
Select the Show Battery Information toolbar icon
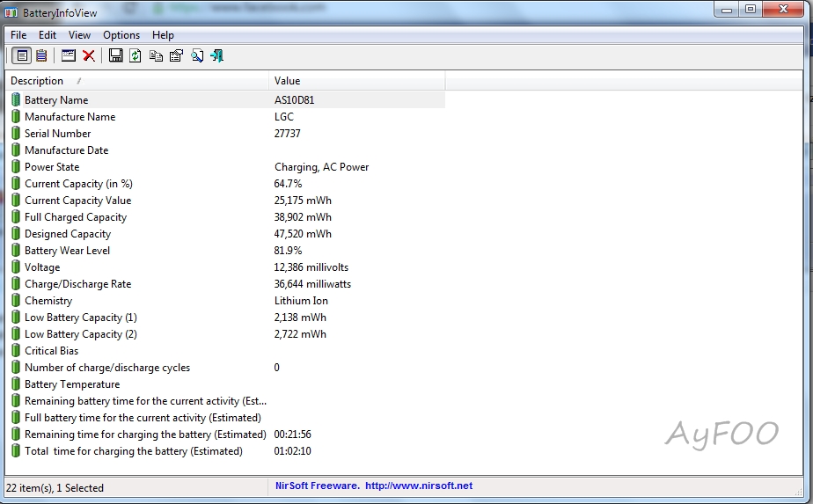[22, 55]
